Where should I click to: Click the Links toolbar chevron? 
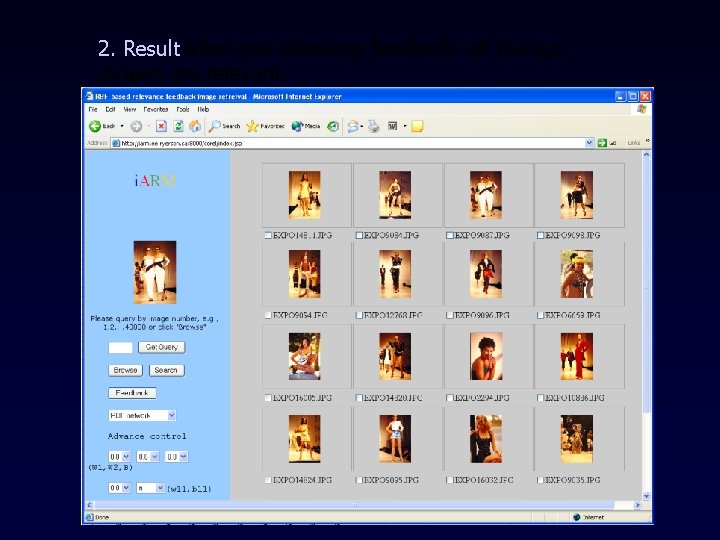click(647, 141)
